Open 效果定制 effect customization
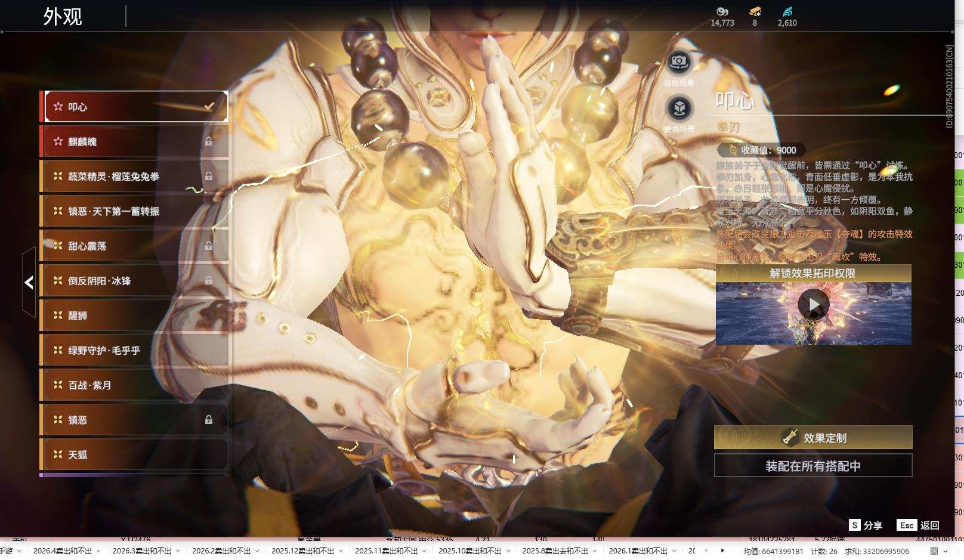Screen dimensions: 964x560 pos(813,438)
